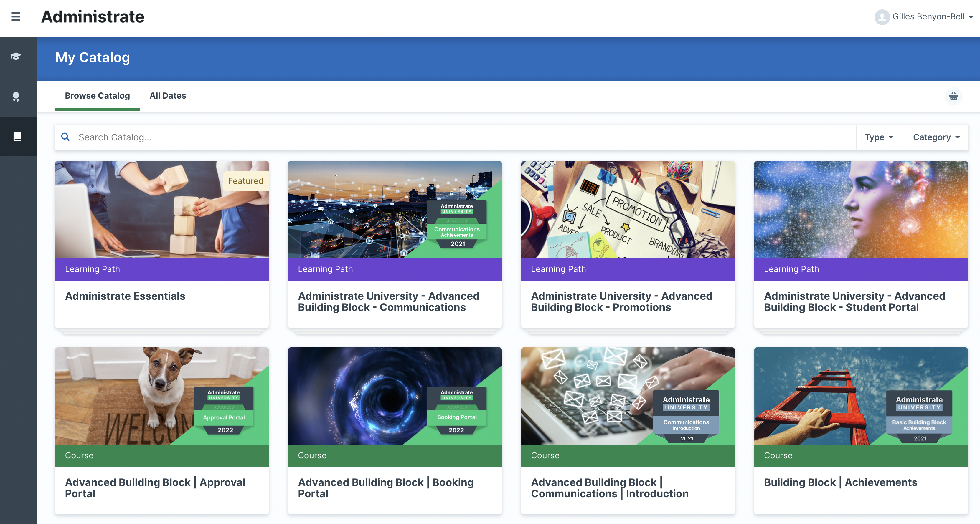The width and height of the screenshot is (980, 524).
Task: Click the city network Communications thumbnail
Action: coord(395,210)
